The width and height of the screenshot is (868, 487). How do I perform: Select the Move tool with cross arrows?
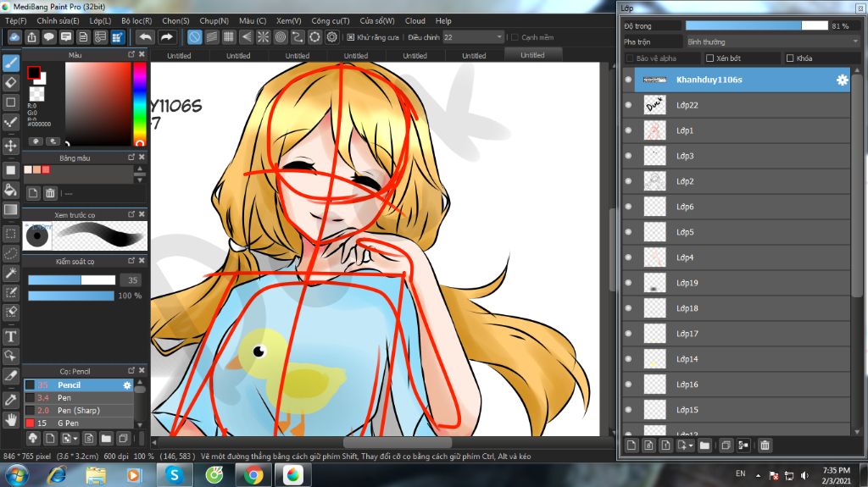pos(10,146)
